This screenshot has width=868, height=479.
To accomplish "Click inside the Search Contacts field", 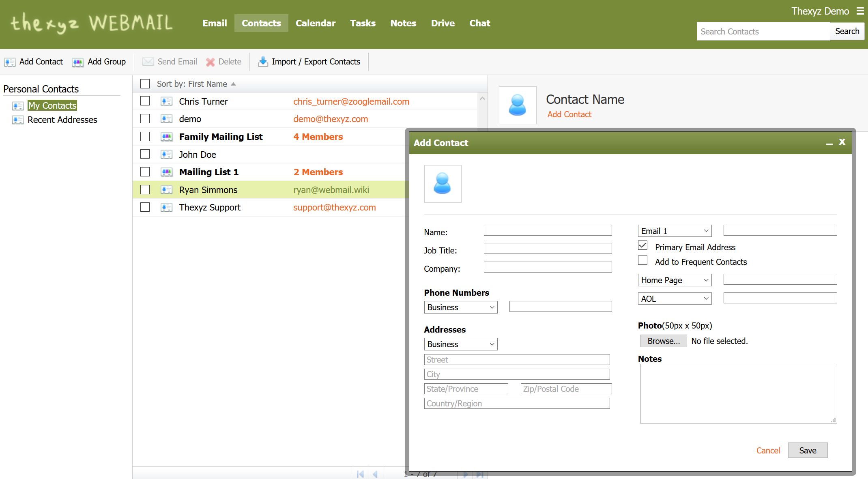I will pos(763,31).
